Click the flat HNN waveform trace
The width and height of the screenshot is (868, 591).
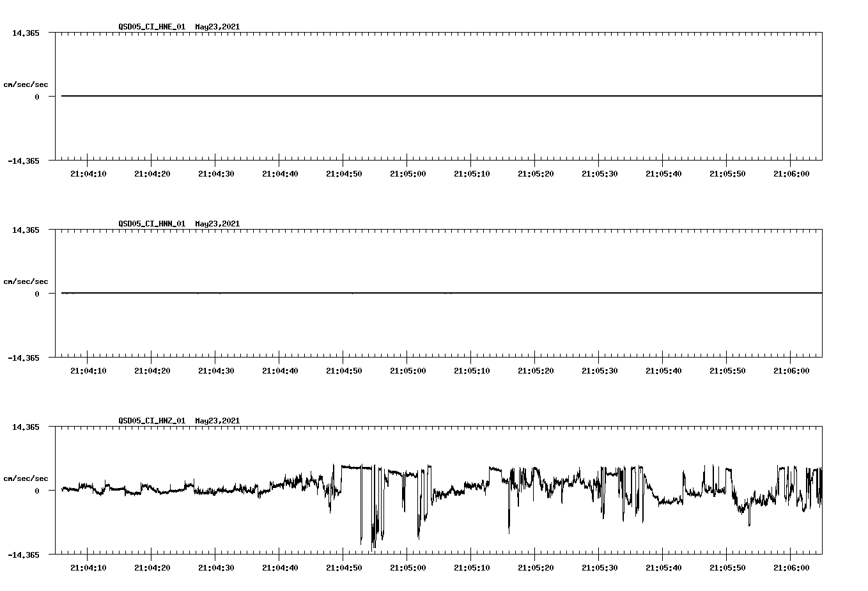pos(384,293)
